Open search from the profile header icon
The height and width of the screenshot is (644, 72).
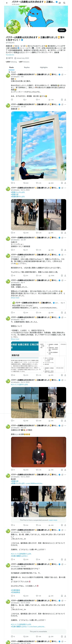point(64,3)
